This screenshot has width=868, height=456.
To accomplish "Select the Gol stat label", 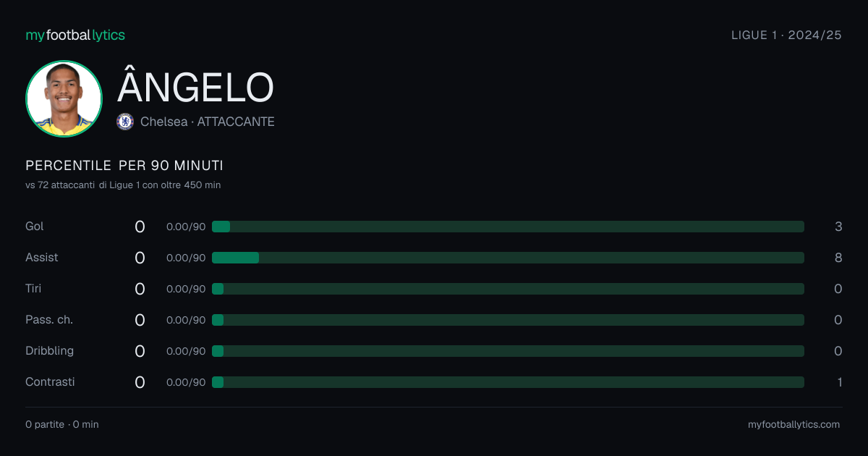I will coord(35,227).
